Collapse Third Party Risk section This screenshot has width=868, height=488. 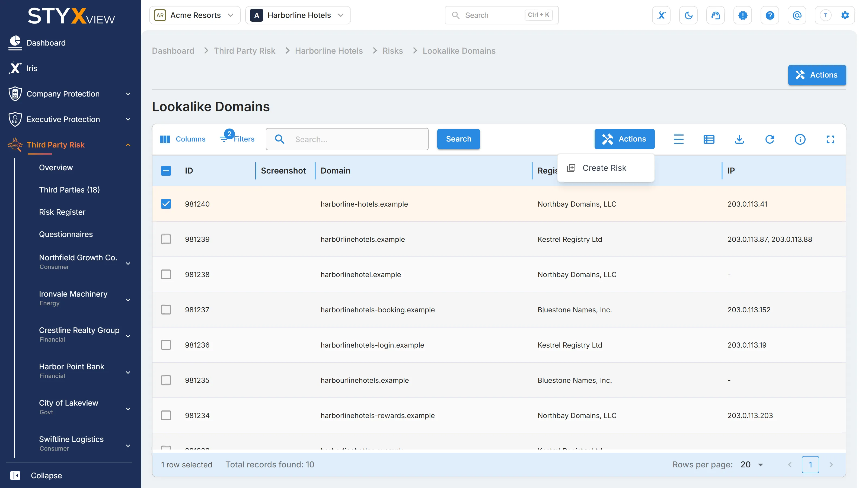click(x=70, y=145)
